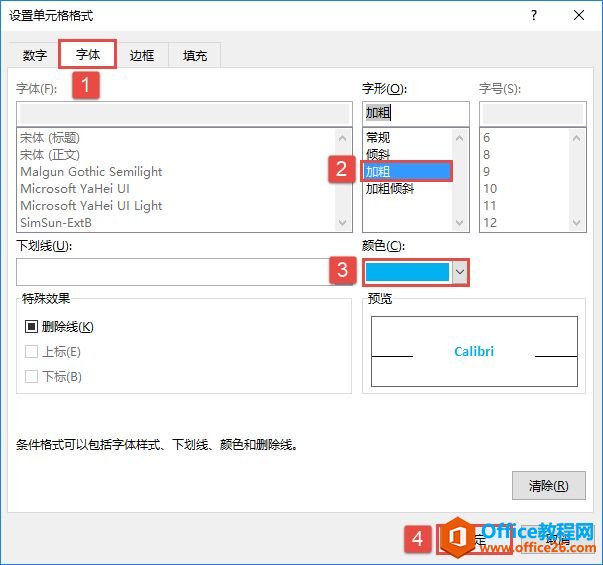Select SimSun-ExtB font
This screenshot has width=603, height=565.
(x=56, y=222)
